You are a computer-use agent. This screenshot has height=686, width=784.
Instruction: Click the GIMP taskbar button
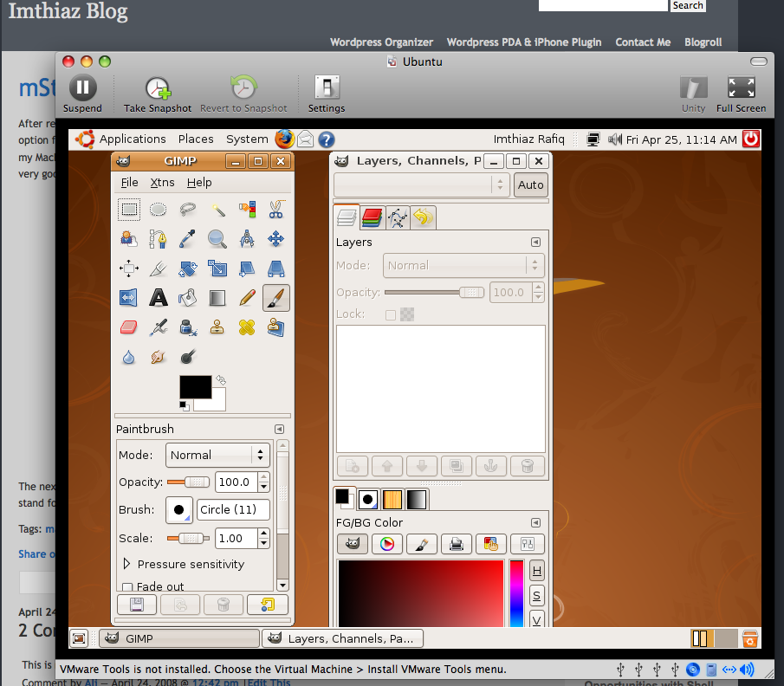179,638
